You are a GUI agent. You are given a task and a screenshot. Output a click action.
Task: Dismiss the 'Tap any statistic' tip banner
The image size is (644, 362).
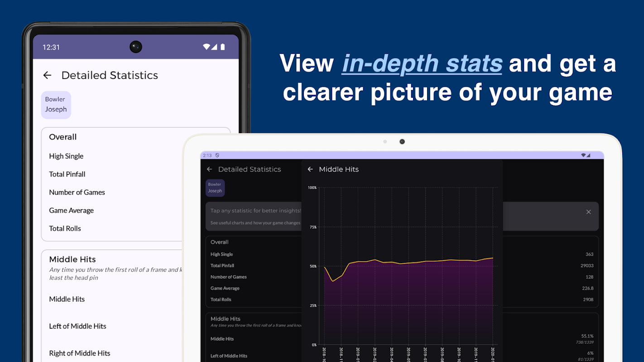[588, 212]
